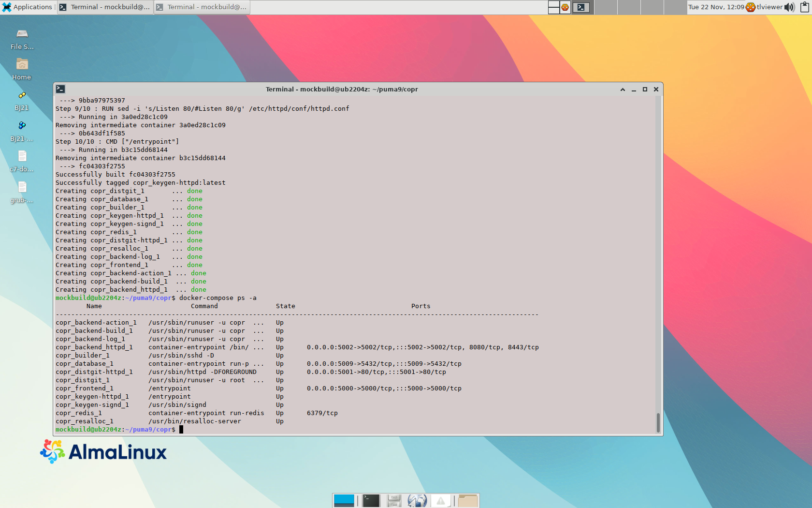Launch terminal emulator from bottom dock
The width and height of the screenshot is (812, 508).
coord(371,500)
